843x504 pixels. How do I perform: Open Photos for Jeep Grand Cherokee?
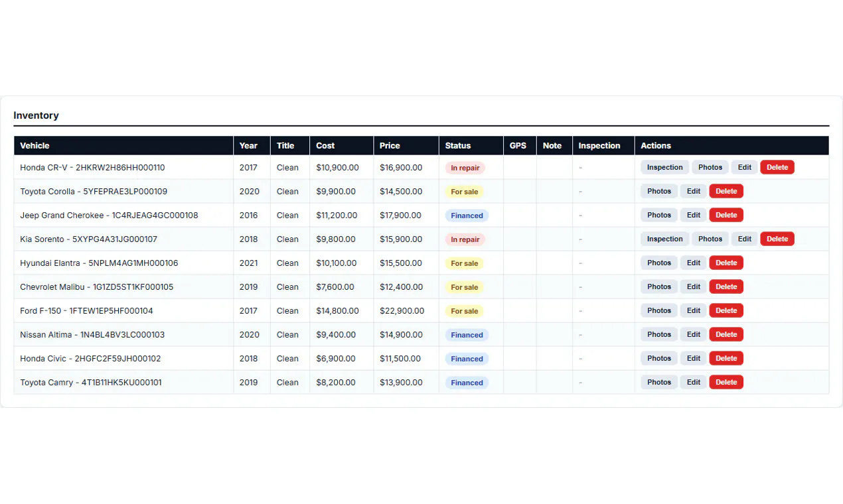659,215
